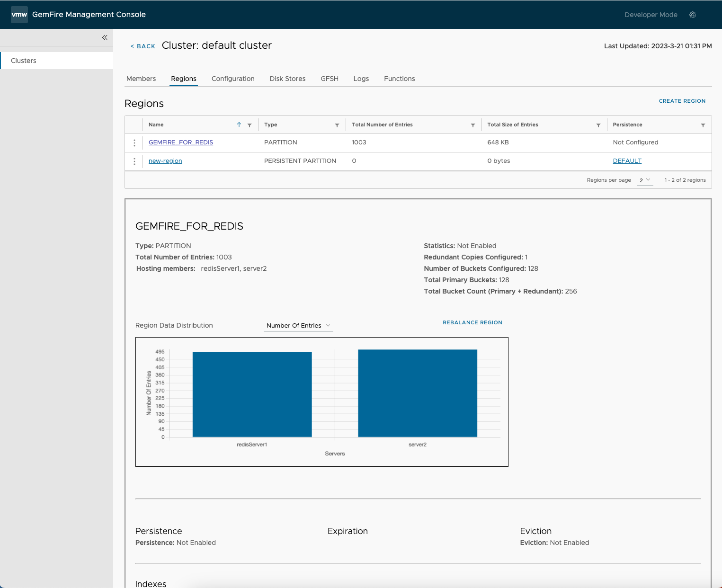Click the REBALANCE REGION button
This screenshot has width=722, height=588.
pyautogui.click(x=472, y=322)
